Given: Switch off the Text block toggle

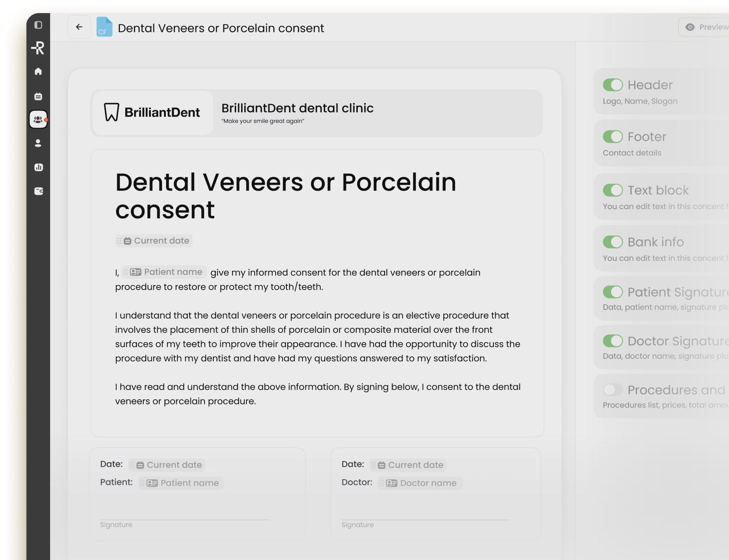Looking at the screenshot, I should [613, 190].
